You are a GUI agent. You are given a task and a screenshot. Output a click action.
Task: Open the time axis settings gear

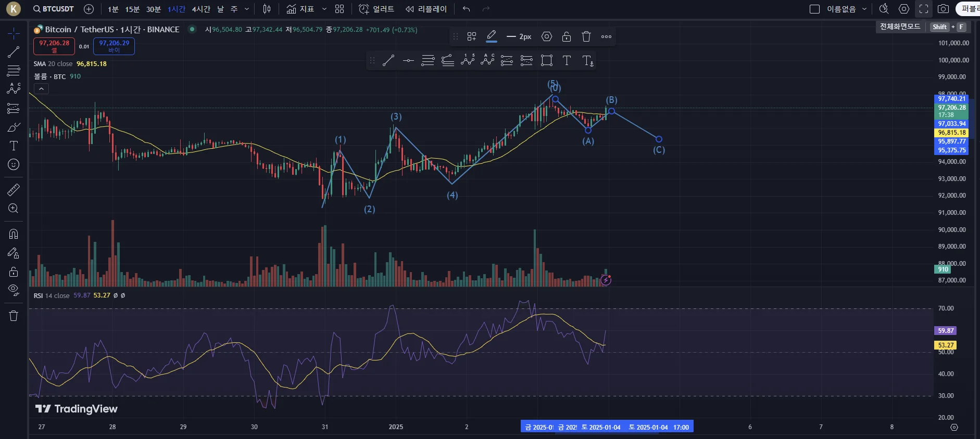coord(954,427)
